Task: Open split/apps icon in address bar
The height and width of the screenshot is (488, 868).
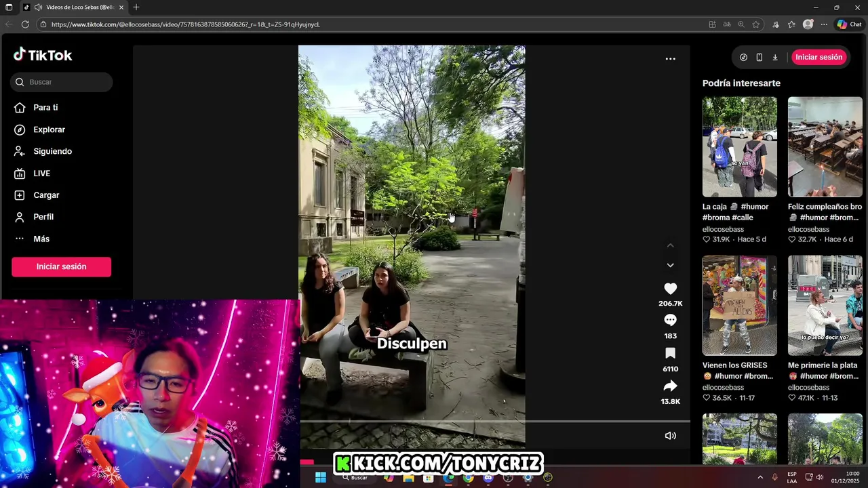Action: (712, 24)
